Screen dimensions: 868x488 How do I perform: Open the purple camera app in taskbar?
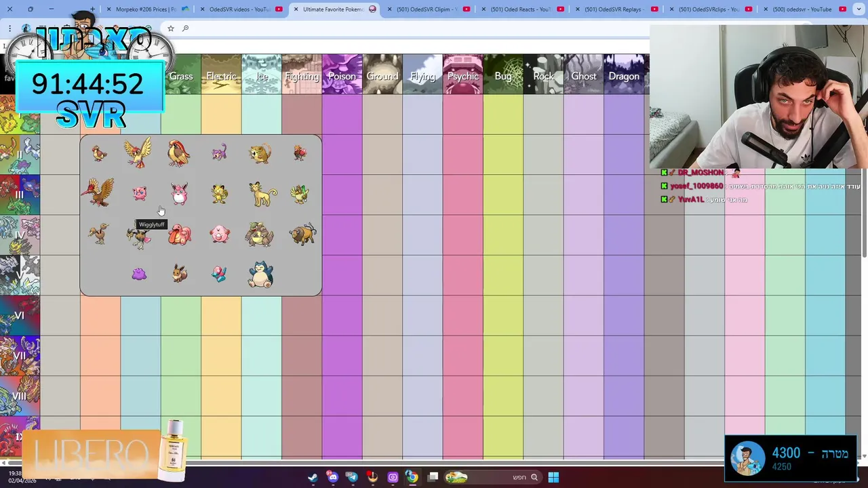tap(392, 477)
